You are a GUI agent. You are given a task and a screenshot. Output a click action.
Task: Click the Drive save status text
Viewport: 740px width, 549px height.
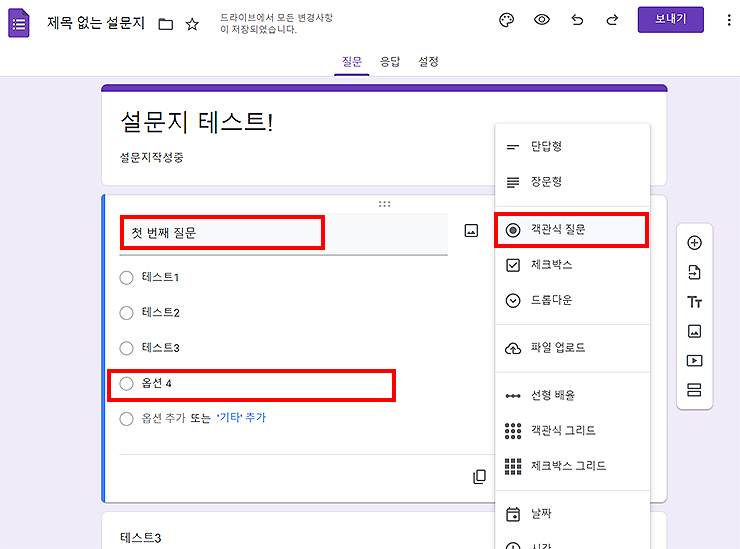[277, 23]
